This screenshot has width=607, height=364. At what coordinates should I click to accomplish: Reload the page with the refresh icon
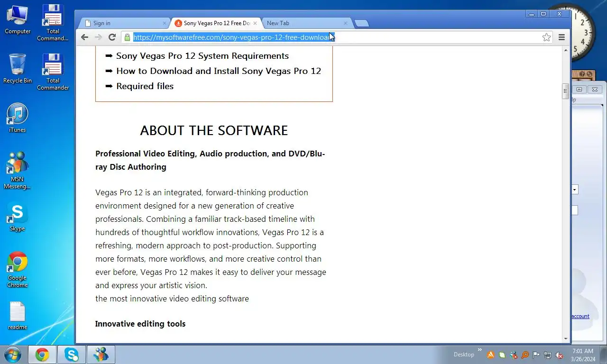tap(112, 37)
